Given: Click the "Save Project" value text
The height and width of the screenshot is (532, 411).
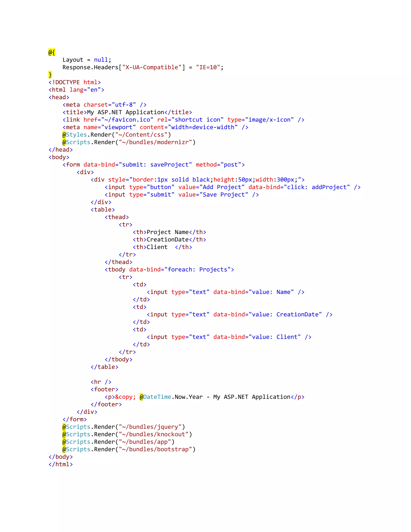Looking at the screenshot, I should [224, 195].
